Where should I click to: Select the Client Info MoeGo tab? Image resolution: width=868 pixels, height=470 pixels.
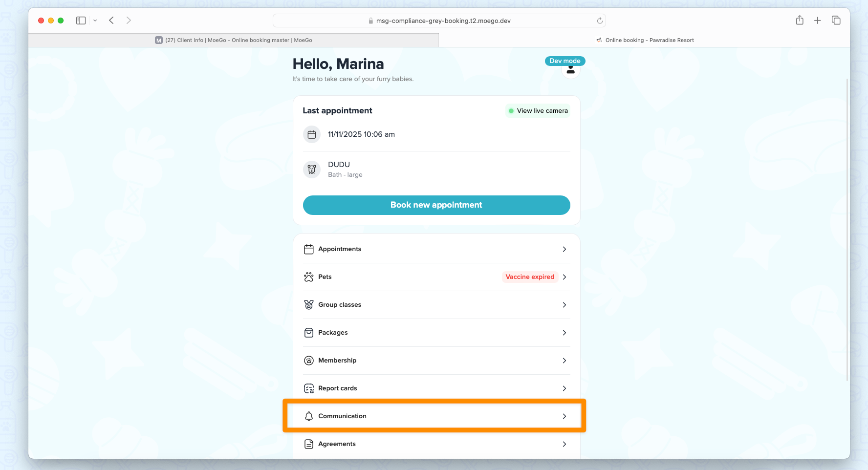[x=234, y=40]
